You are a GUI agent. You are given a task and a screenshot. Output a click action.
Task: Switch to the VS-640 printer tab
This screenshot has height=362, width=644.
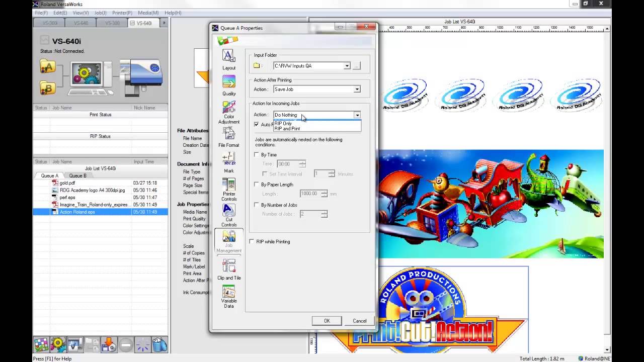pos(80,23)
